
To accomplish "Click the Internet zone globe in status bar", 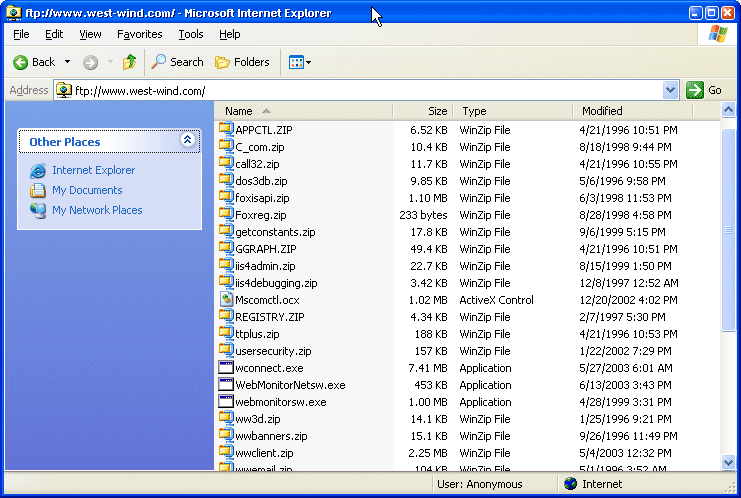I will point(570,484).
